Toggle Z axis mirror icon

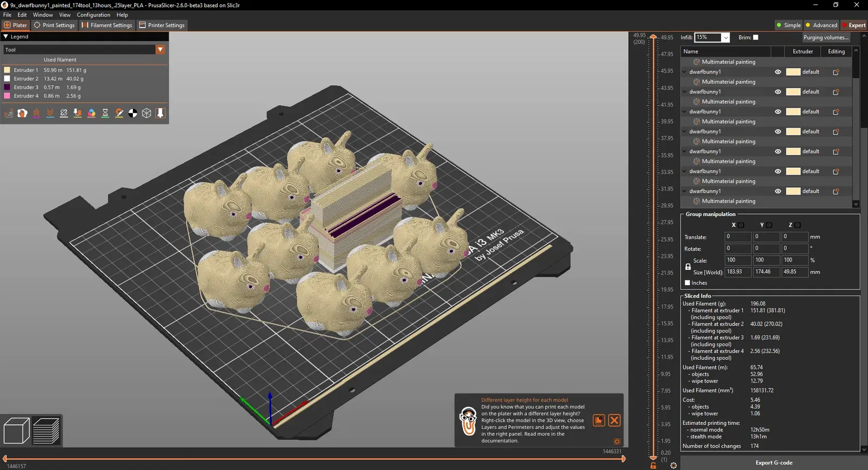(x=797, y=225)
